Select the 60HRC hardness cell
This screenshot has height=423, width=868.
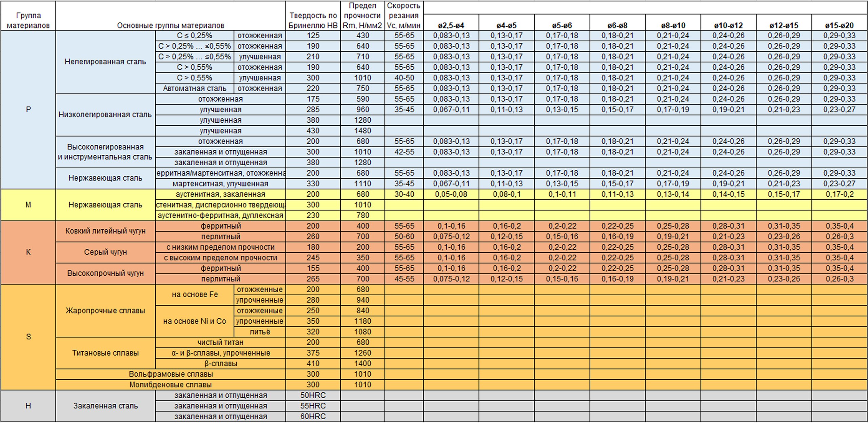tap(313, 416)
